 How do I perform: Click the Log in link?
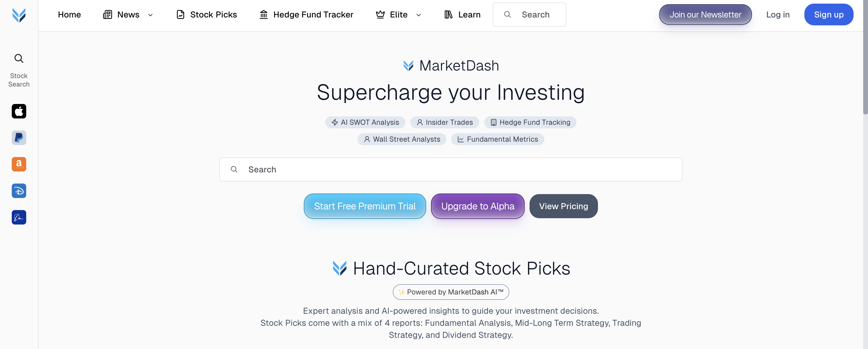click(778, 15)
